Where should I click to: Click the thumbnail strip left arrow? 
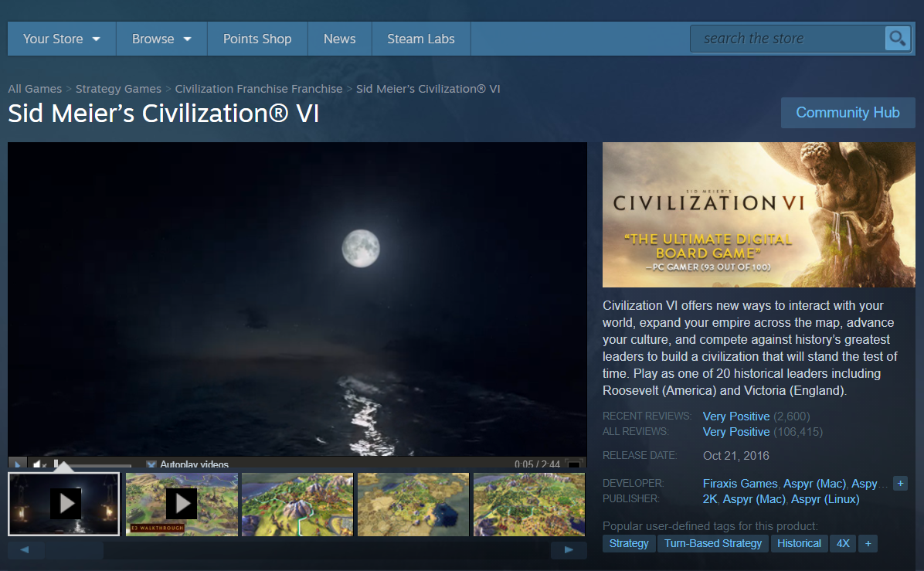coord(25,550)
